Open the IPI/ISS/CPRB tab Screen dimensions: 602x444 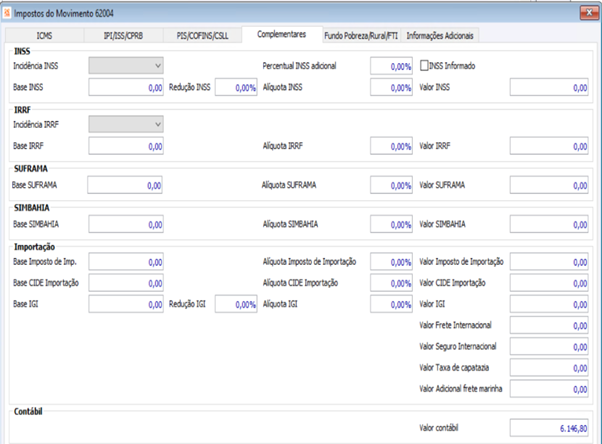point(123,36)
